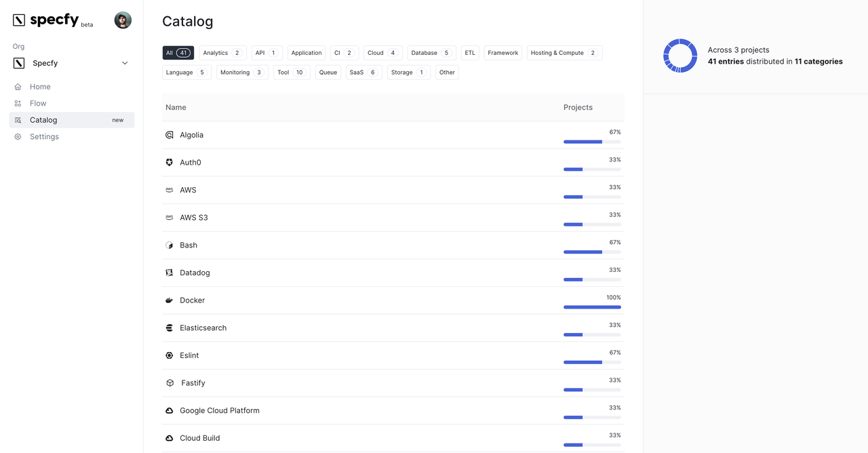Click the Auth0 shield icon
Image resolution: width=868 pixels, height=453 pixels.
tap(170, 163)
